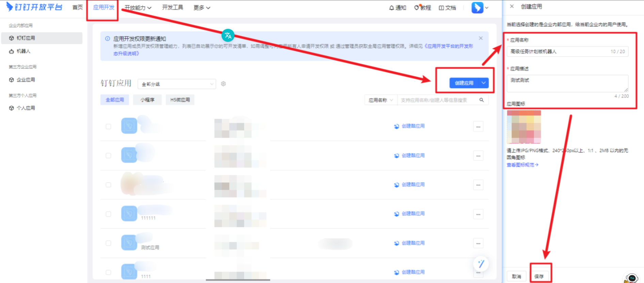Open more options for the third row
644x283 pixels.
point(478,185)
